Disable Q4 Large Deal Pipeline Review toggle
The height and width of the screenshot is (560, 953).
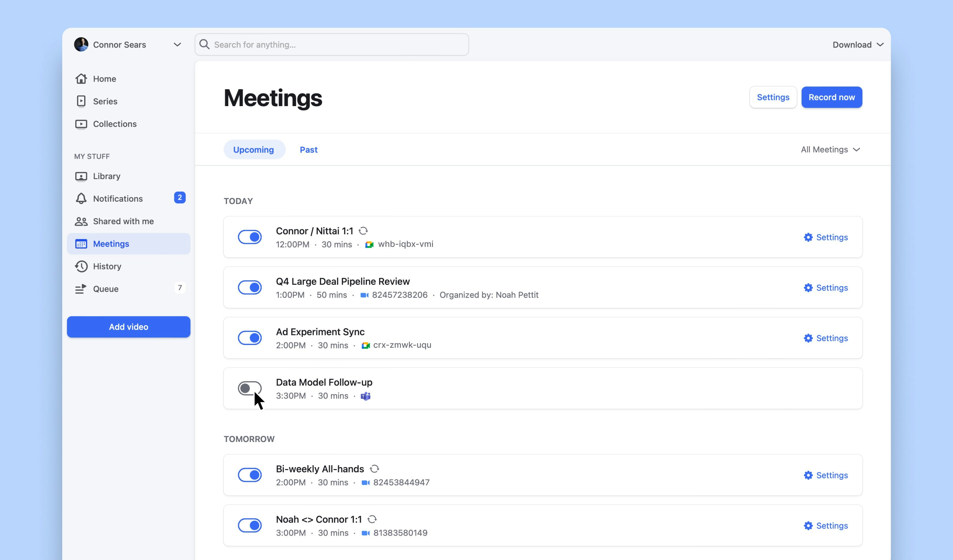click(x=250, y=287)
